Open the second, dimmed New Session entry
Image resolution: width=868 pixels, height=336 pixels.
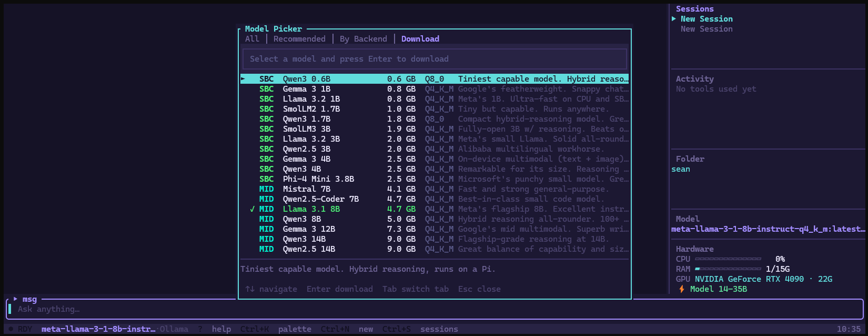[x=706, y=29]
